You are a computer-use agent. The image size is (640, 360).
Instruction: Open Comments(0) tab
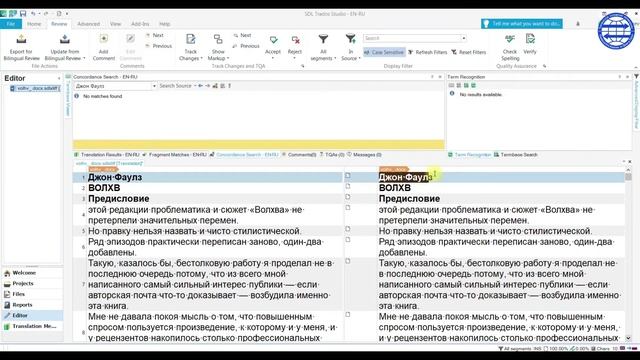[299, 155]
